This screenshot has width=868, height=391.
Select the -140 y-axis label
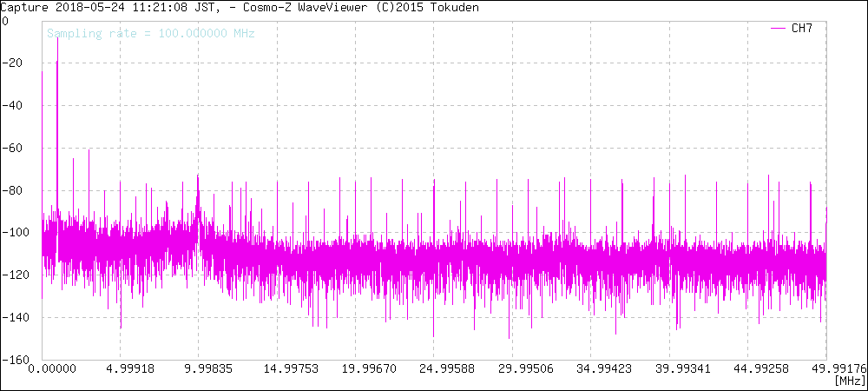click(x=15, y=318)
